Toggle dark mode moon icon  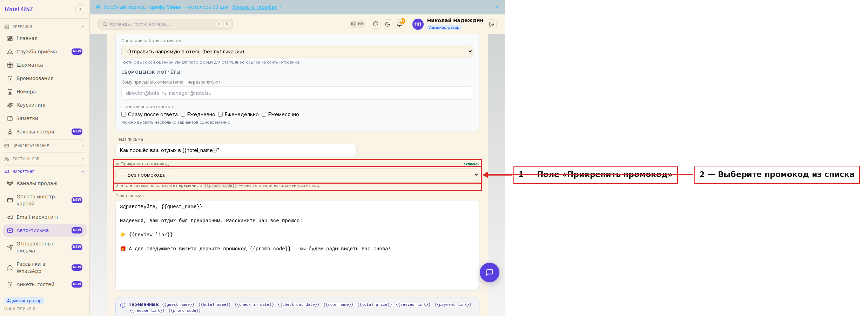point(388,24)
